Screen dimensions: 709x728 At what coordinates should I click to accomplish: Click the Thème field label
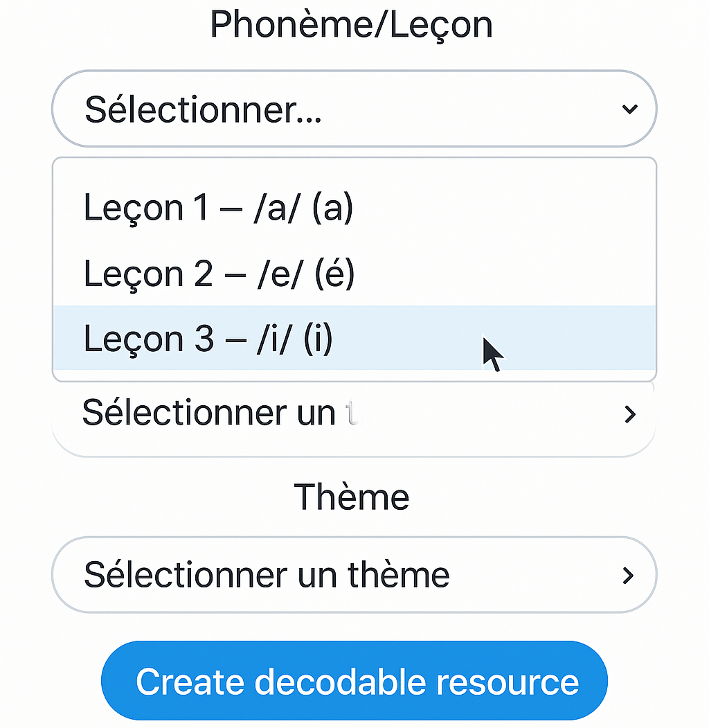pyautogui.click(x=351, y=497)
